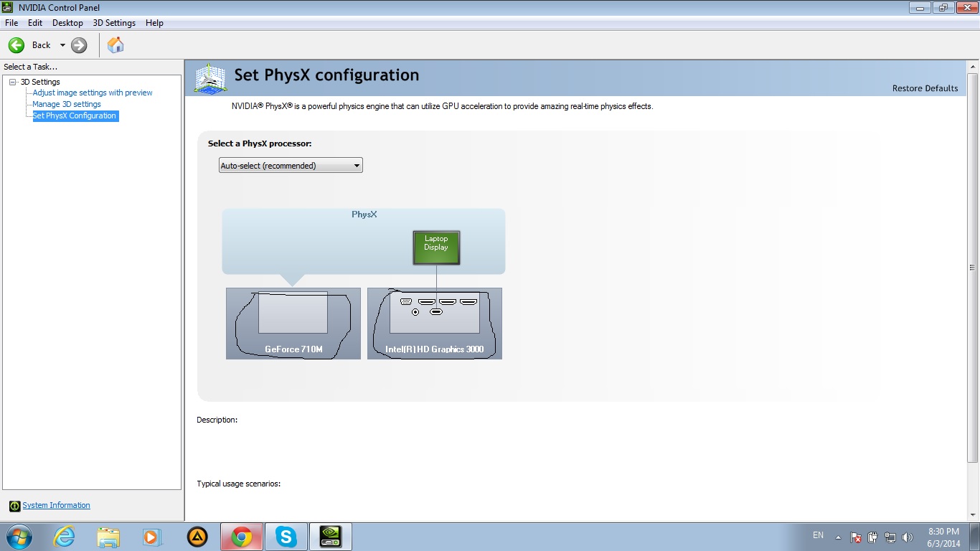The image size is (980, 551).
Task: Click the EN language indicator
Action: click(818, 535)
